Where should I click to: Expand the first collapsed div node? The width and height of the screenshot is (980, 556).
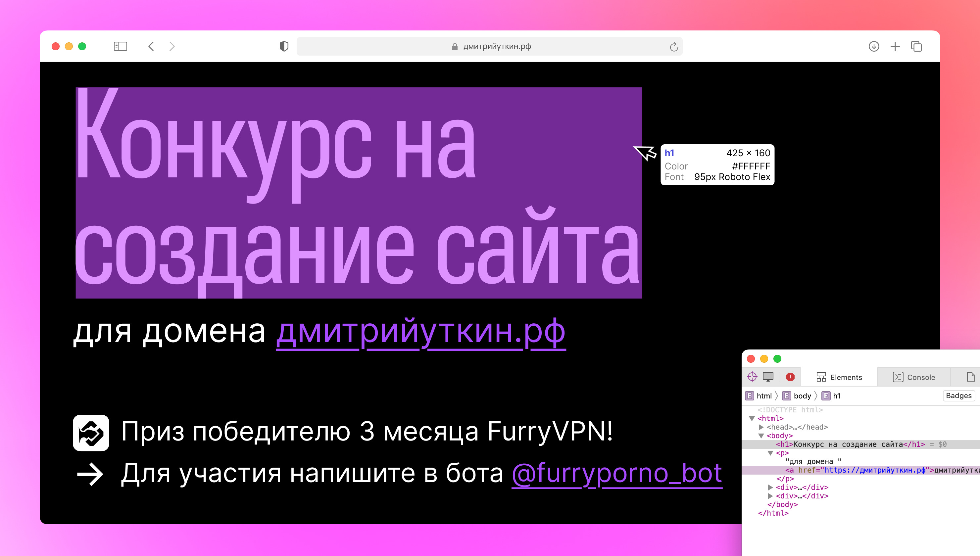coord(770,487)
